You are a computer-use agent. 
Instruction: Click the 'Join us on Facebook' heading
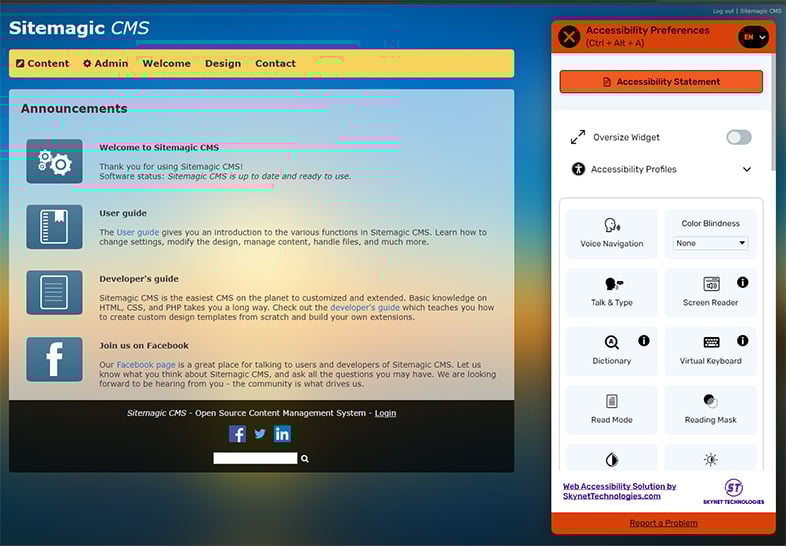[144, 345]
